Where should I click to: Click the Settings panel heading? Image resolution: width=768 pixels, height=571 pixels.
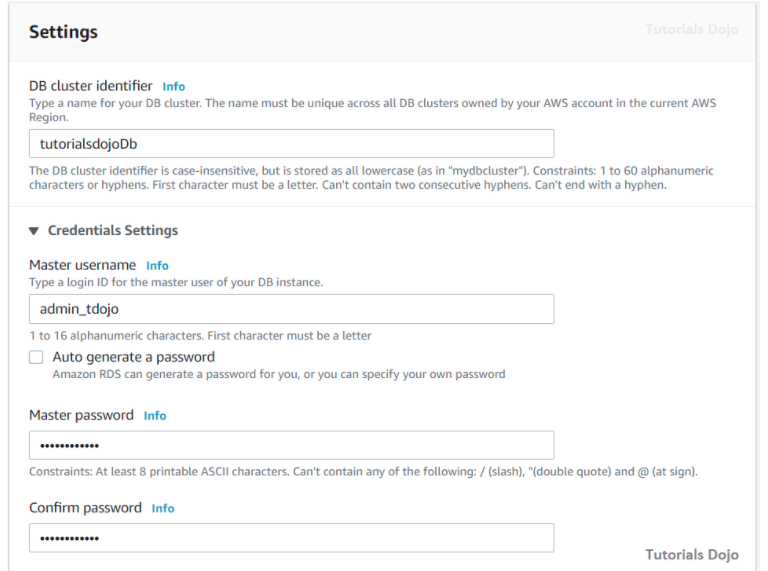click(63, 32)
